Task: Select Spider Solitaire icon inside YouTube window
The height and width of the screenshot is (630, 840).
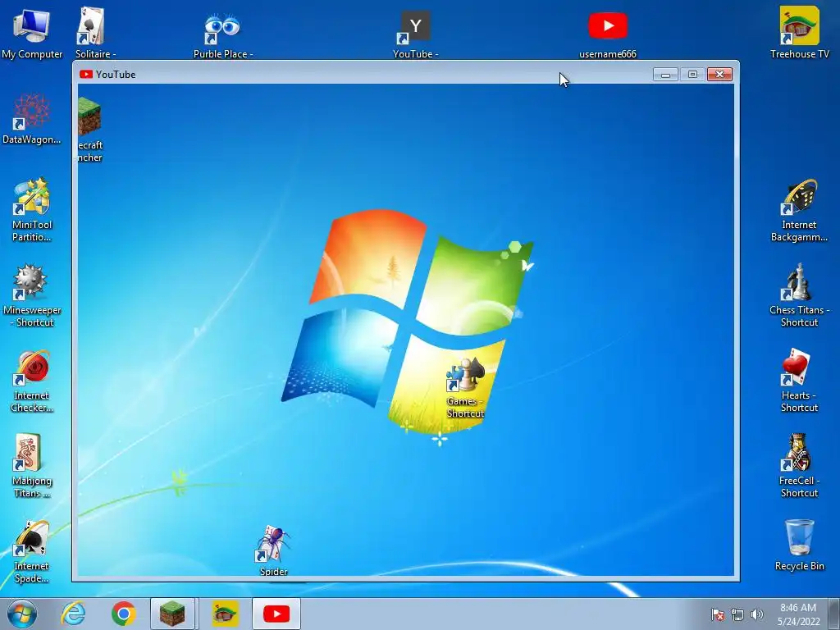Action: (273, 550)
